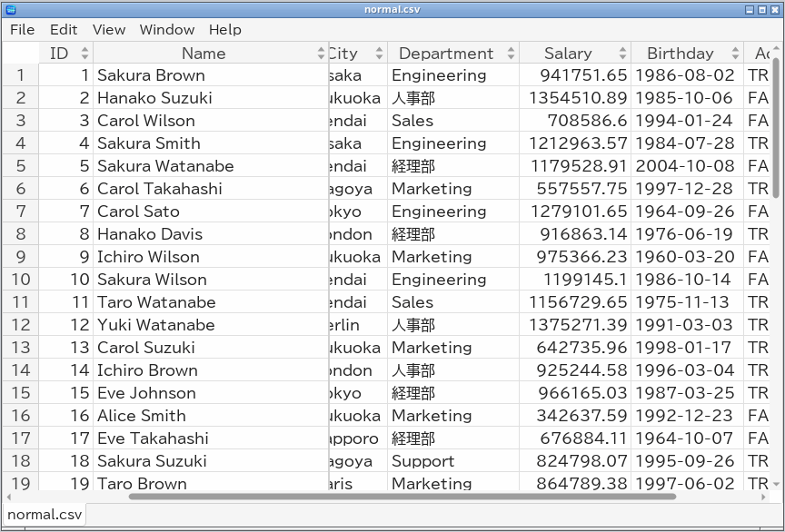Open the Help menu
Screen dimensions: 785x532
pyautogui.click(x=224, y=30)
